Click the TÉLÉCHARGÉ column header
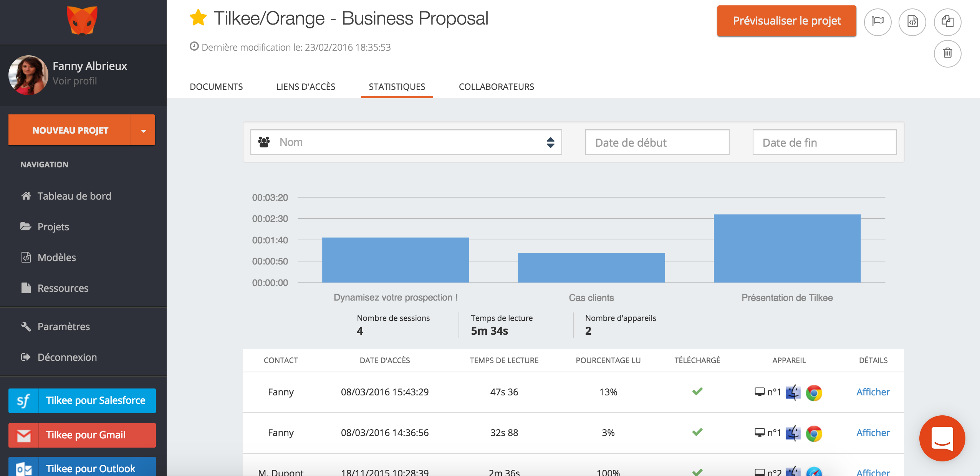The image size is (980, 476). (697, 360)
